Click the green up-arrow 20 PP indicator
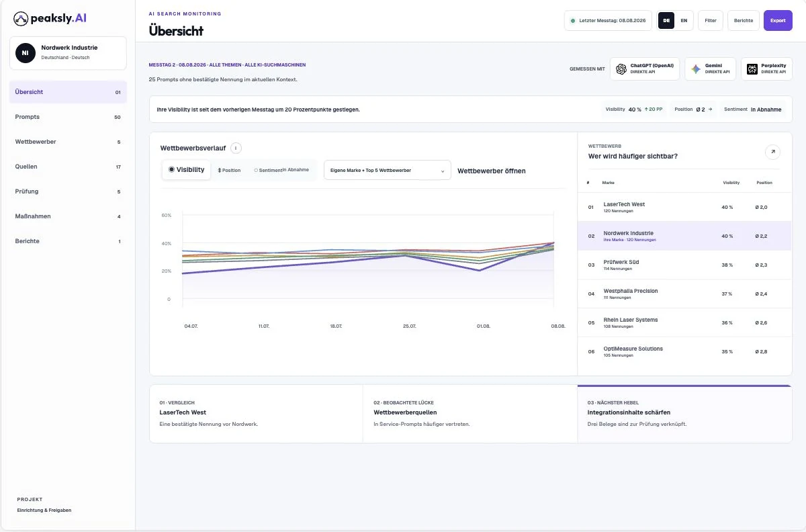 (x=655, y=109)
